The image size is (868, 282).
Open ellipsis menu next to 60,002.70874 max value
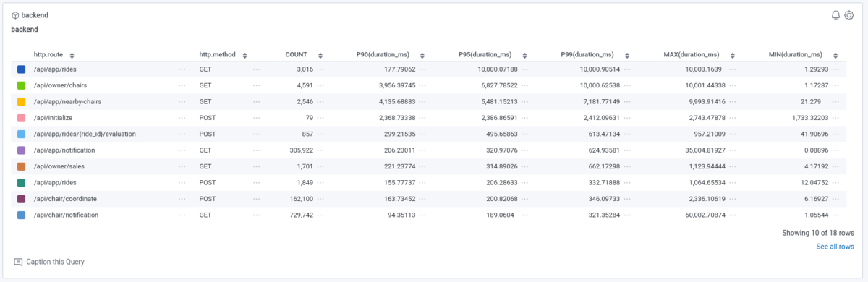coord(732,215)
